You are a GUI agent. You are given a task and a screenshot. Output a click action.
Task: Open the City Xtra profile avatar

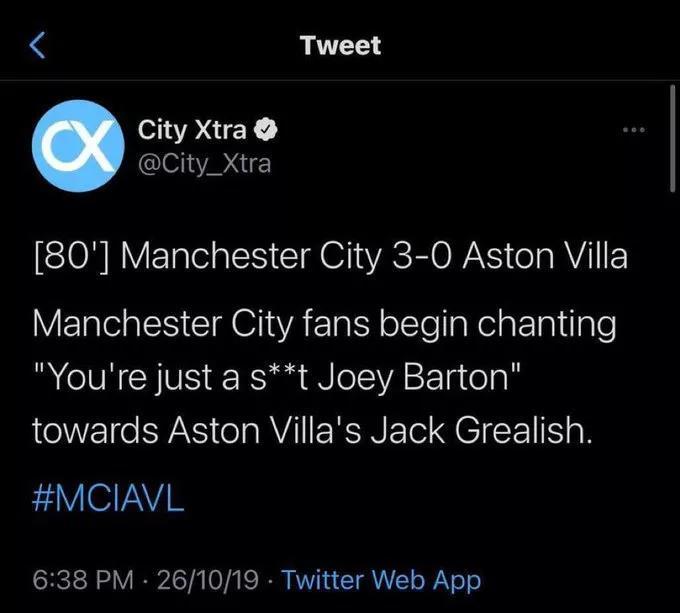tap(78, 146)
